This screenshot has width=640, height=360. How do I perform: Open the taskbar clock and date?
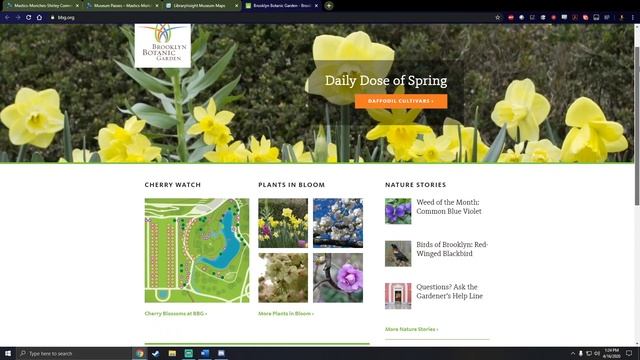(x=611, y=353)
